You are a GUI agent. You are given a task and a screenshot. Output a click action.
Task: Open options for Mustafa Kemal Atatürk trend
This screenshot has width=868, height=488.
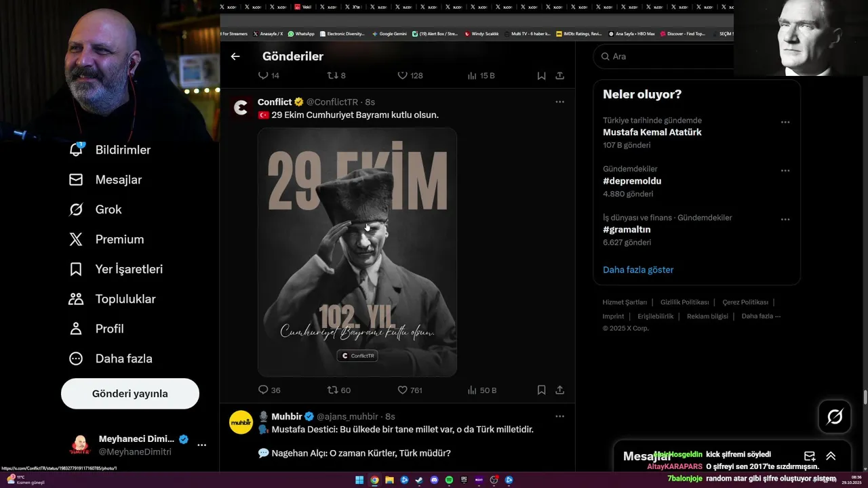pyautogui.click(x=785, y=122)
